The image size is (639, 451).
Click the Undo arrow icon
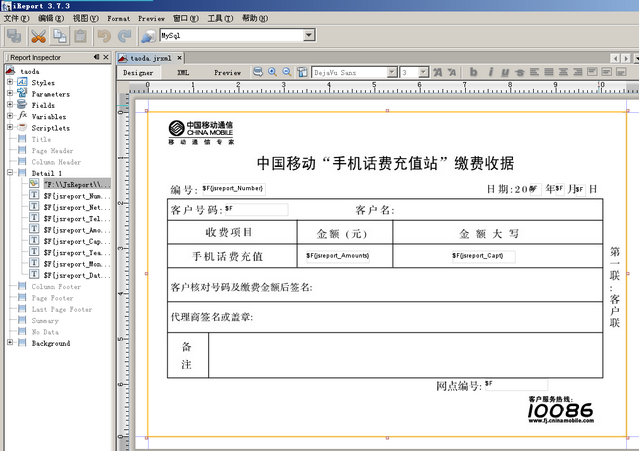104,36
